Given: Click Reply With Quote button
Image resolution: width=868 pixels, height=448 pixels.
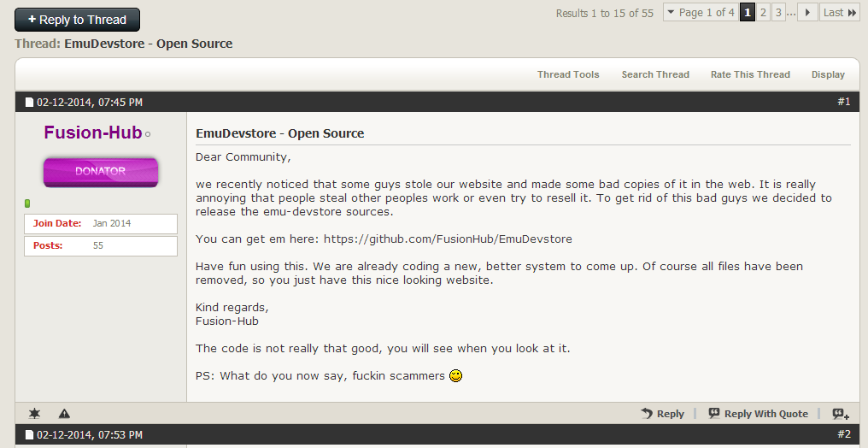Looking at the screenshot, I should point(758,414).
